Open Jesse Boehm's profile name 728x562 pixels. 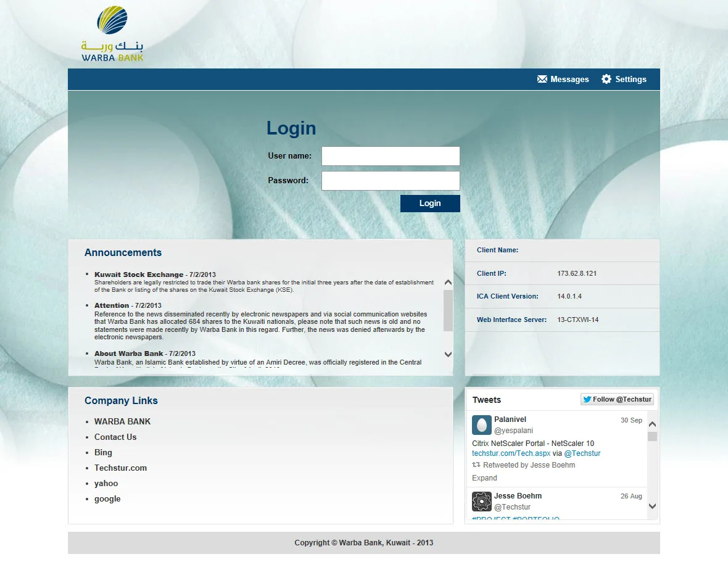coord(518,495)
